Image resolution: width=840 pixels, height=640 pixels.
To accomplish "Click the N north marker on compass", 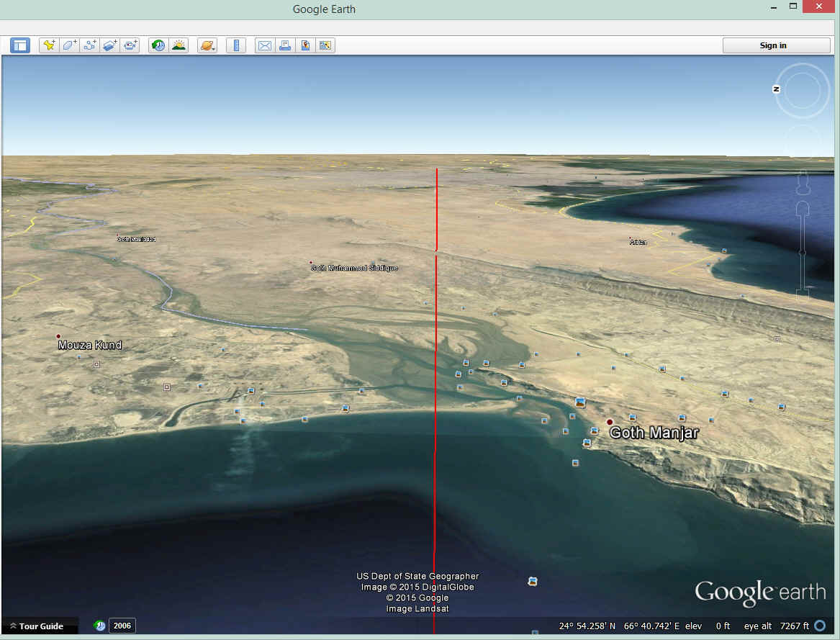I will pyautogui.click(x=776, y=89).
